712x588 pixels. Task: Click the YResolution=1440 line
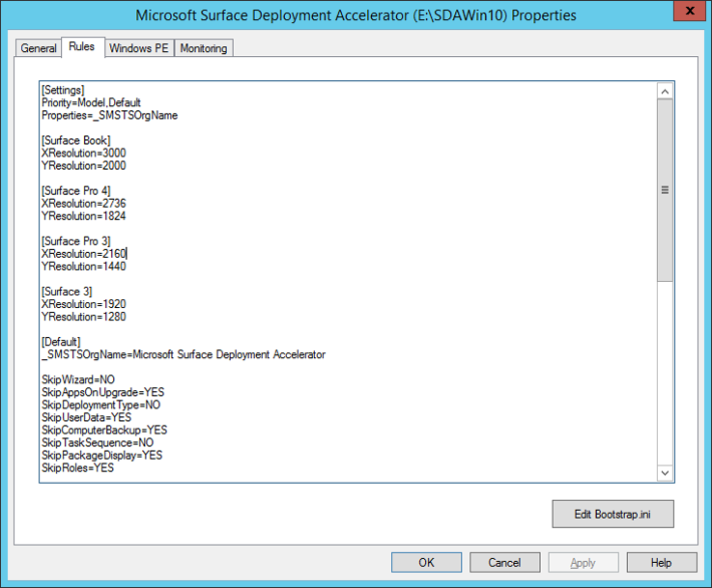click(83, 266)
